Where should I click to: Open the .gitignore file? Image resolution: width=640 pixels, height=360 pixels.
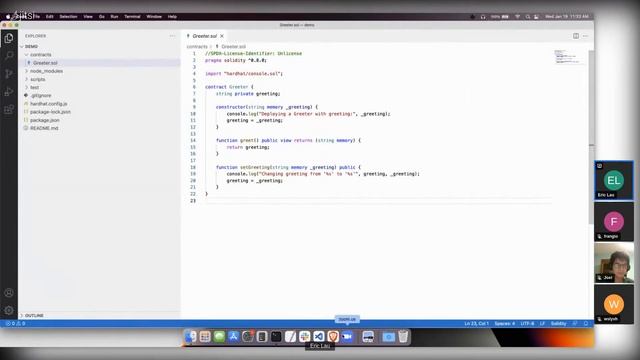[100, 96]
